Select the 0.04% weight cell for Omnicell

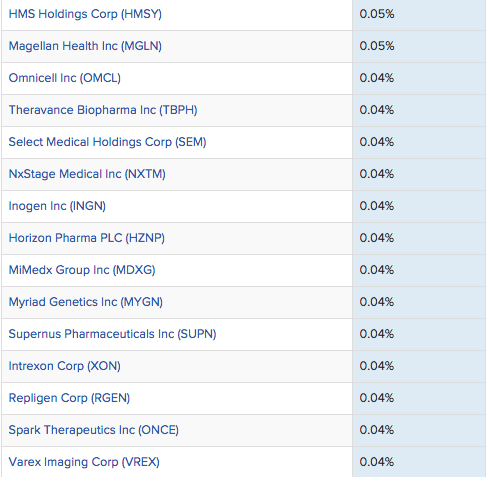click(419, 78)
